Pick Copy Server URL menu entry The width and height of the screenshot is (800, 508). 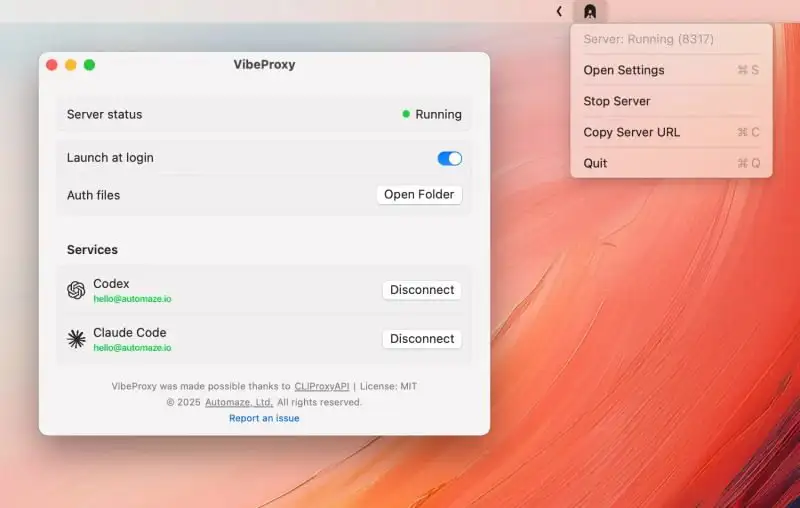[x=632, y=132]
